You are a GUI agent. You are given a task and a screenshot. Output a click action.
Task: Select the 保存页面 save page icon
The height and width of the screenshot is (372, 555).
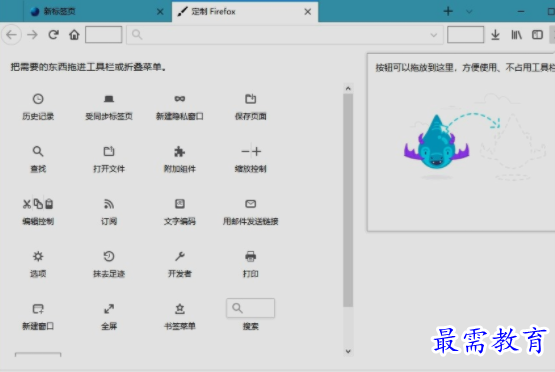click(x=250, y=99)
